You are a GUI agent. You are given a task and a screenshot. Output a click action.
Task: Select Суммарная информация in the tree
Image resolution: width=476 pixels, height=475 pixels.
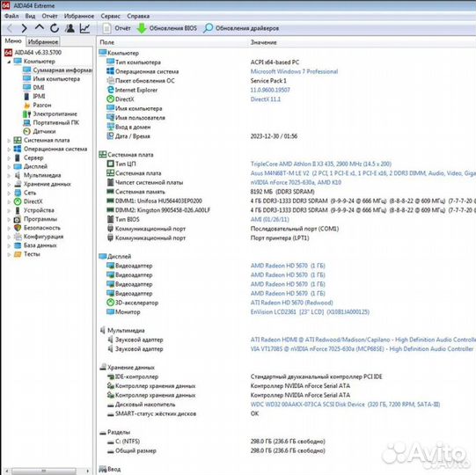[x=62, y=70]
